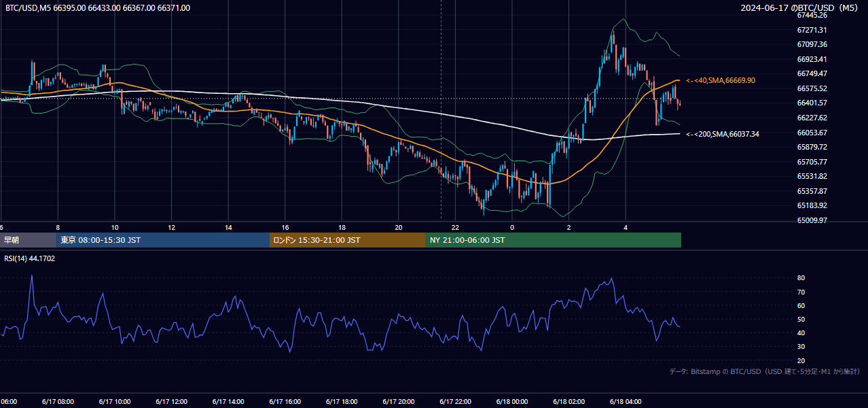
Task: Click hour tick 0 below the price chart
Action: tap(512, 227)
